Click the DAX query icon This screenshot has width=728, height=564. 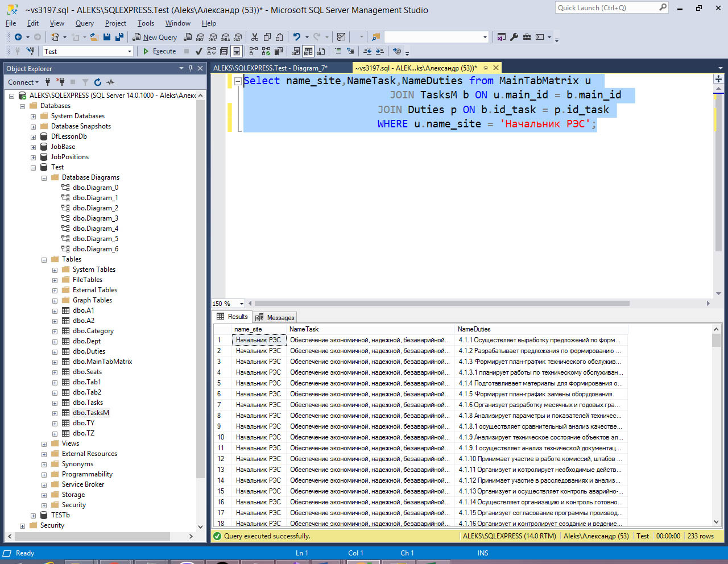coord(238,37)
